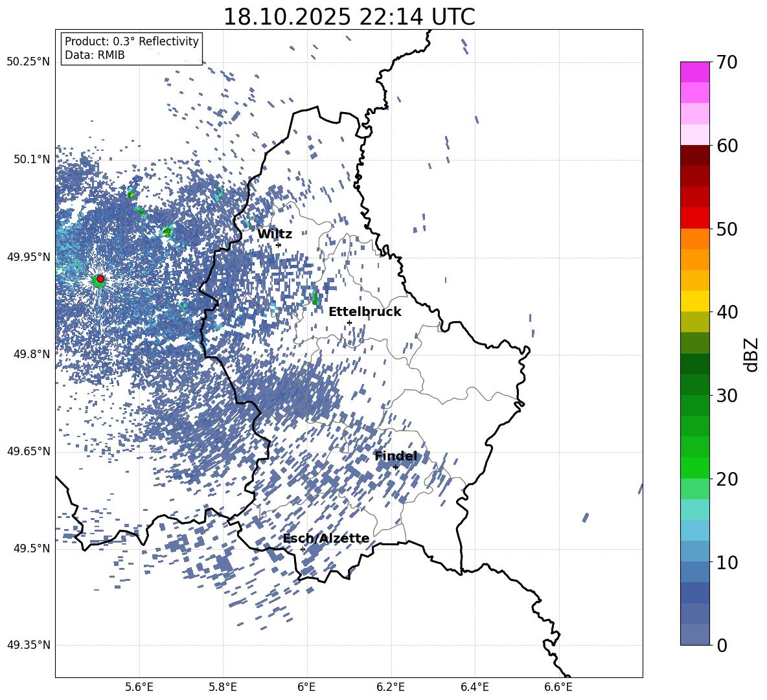Click the Wiltz city label
The height and width of the screenshot is (700, 767).
click(x=275, y=234)
